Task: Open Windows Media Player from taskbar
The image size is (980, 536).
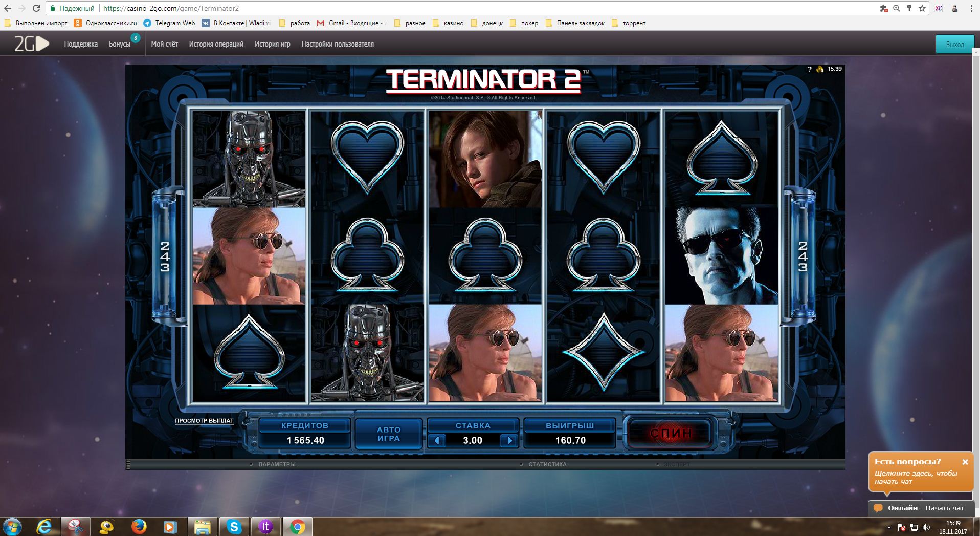Action: click(x=170, y=527)
